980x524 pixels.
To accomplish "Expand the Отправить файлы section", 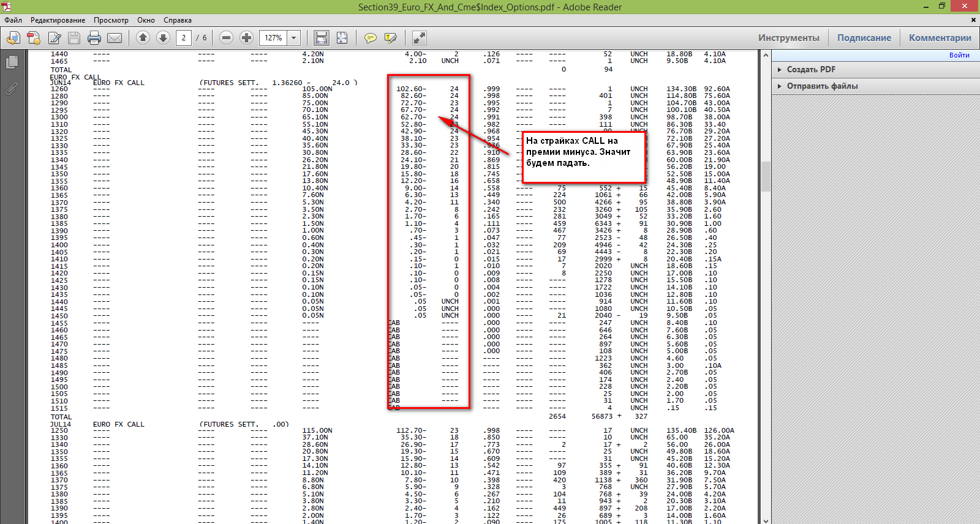I will coord(822,86).
